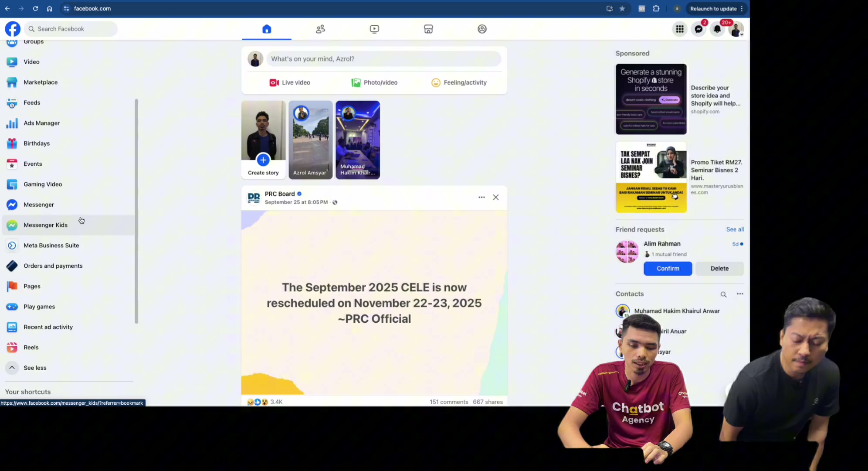
Task: Search contacts using the magnifier icon
Action: 723,294
